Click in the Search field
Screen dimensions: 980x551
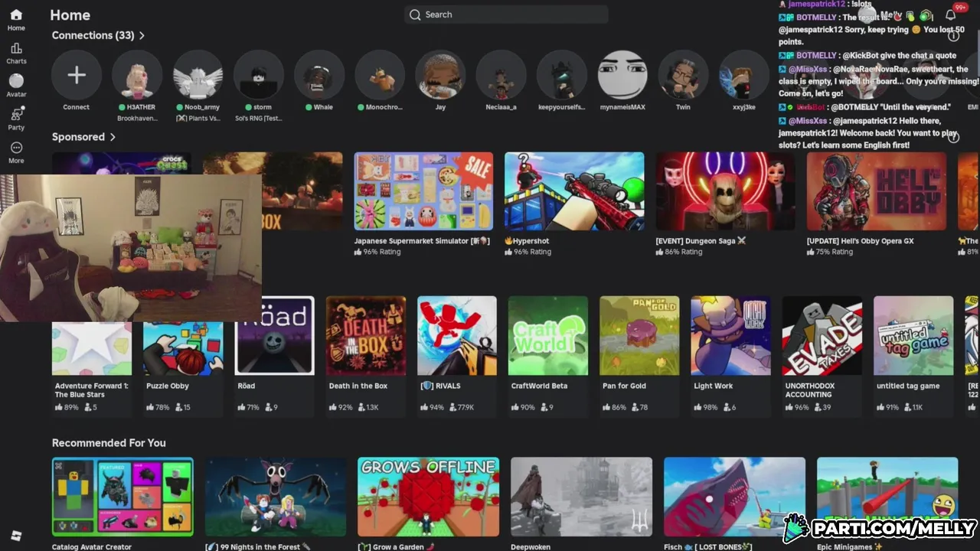click(506, 15)
